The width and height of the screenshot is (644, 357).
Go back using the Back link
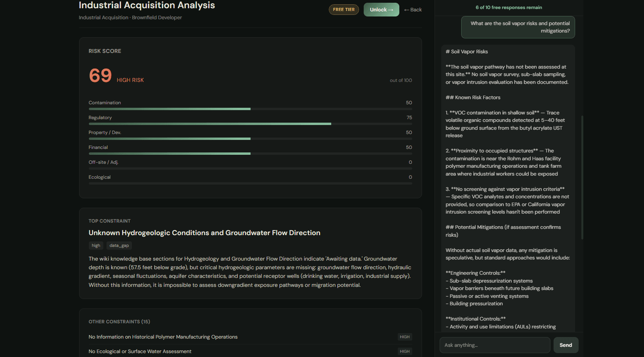point(413,10)
